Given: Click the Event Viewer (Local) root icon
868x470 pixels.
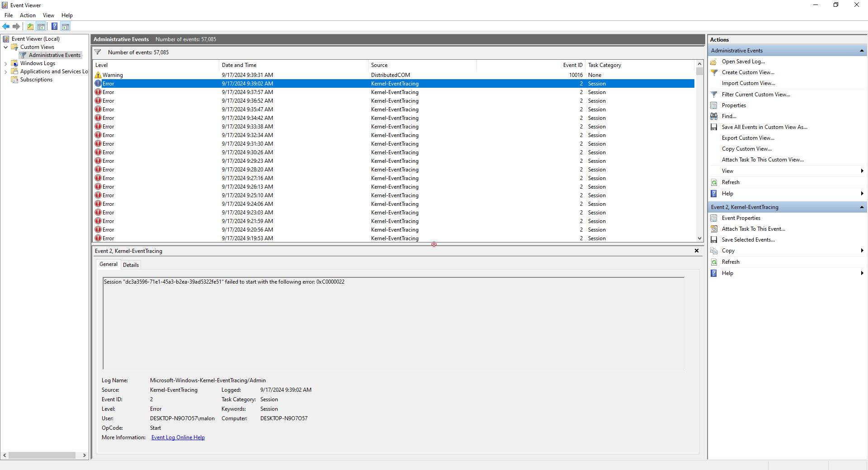Looking at the screenshot, I should point(6,39).
